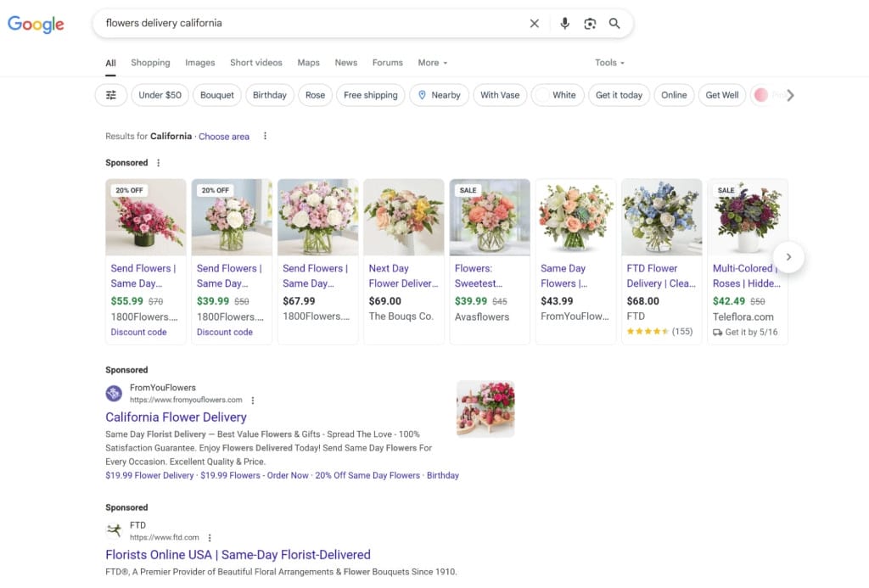Open FTD Flower Delivery product link
The image size is (869, 588).
[661, 276]
